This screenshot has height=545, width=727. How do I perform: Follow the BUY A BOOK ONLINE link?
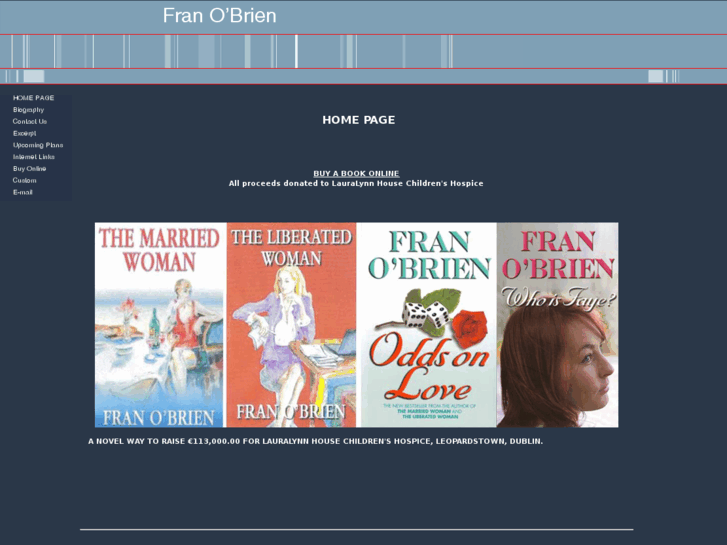coord(356,173)
